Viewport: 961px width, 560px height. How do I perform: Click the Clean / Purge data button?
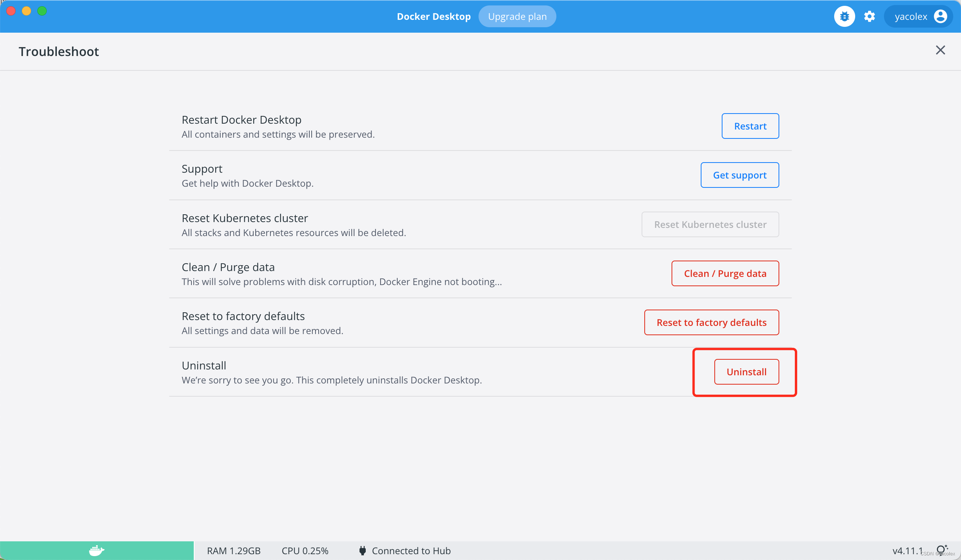[725, 273]
